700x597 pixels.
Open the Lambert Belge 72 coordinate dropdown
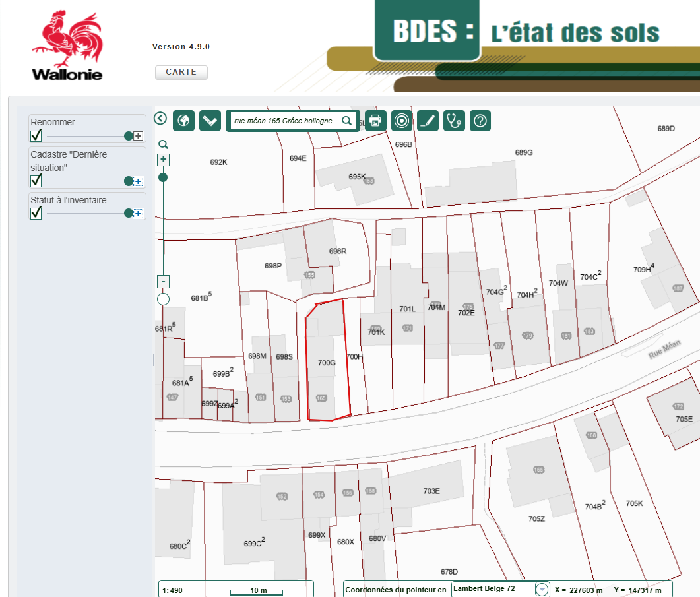[542, 590]
